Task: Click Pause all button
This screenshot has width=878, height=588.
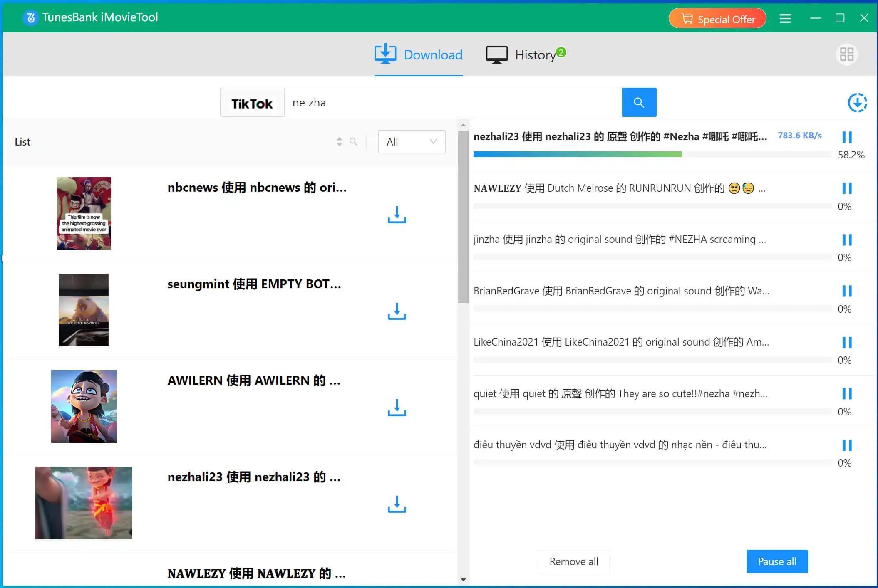Action: 777,561
